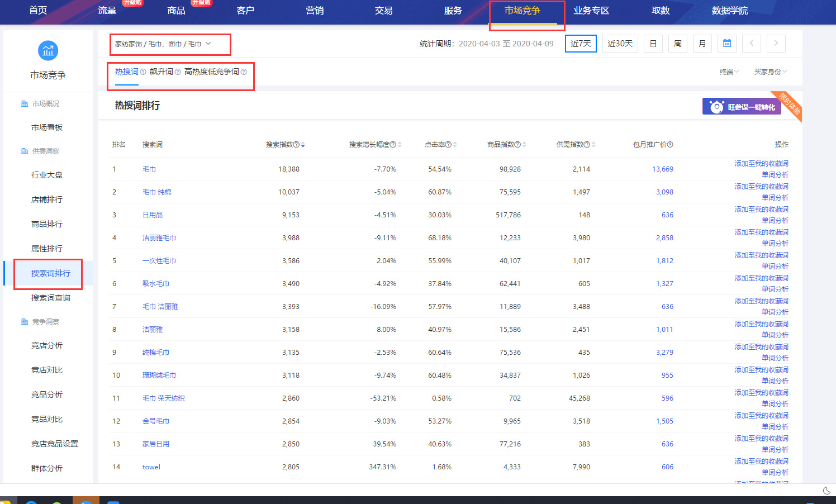Screen dimensions: 836x504
Task: Open 服务 in top navigation
Action: (453, 11)
